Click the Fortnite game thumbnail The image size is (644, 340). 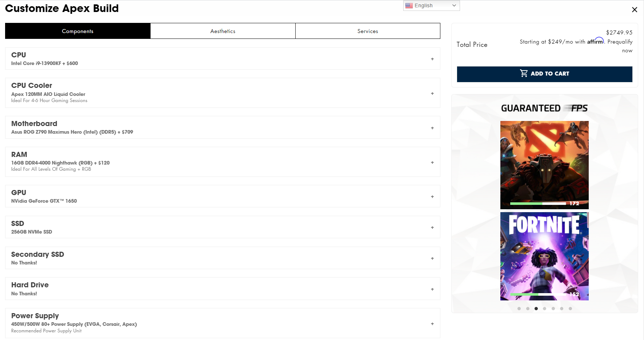[x=544, y=256]
